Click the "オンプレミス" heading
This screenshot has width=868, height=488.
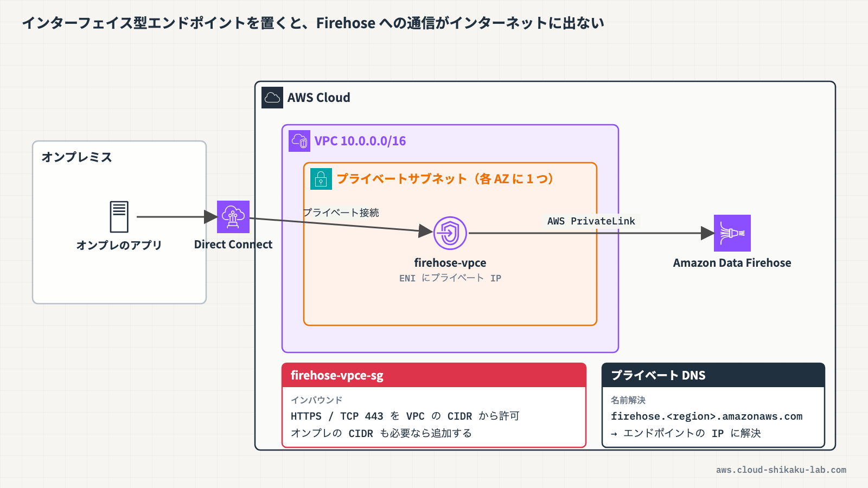click(x=76, y=157)
